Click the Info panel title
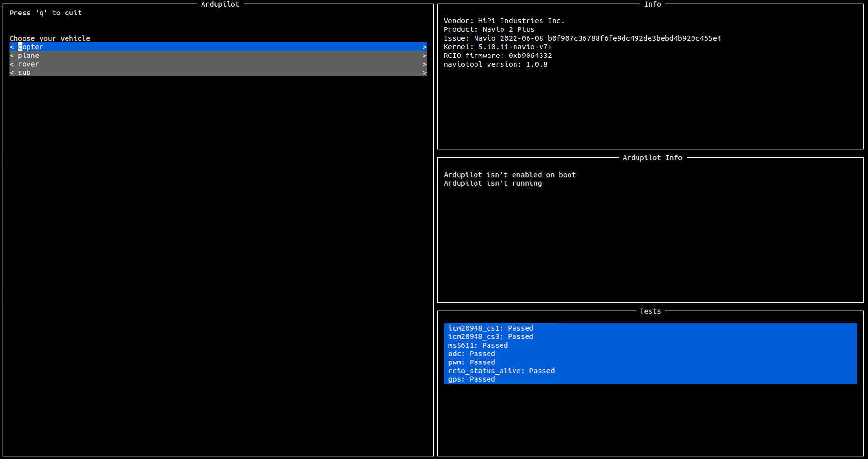The image size is (868, 459). click(x=652, y=4)
